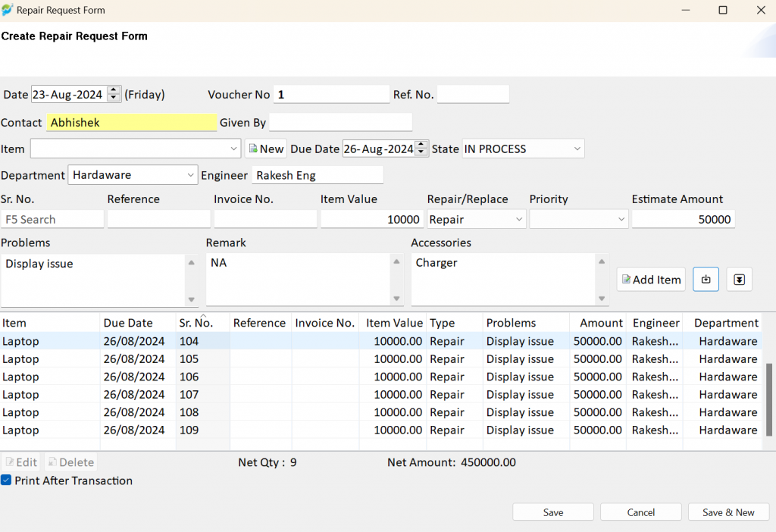Image resolution: width=776 pixels, height=532 pixels.
Task: Click the Estimate Amount input field
Action: [x=683, y=219]
